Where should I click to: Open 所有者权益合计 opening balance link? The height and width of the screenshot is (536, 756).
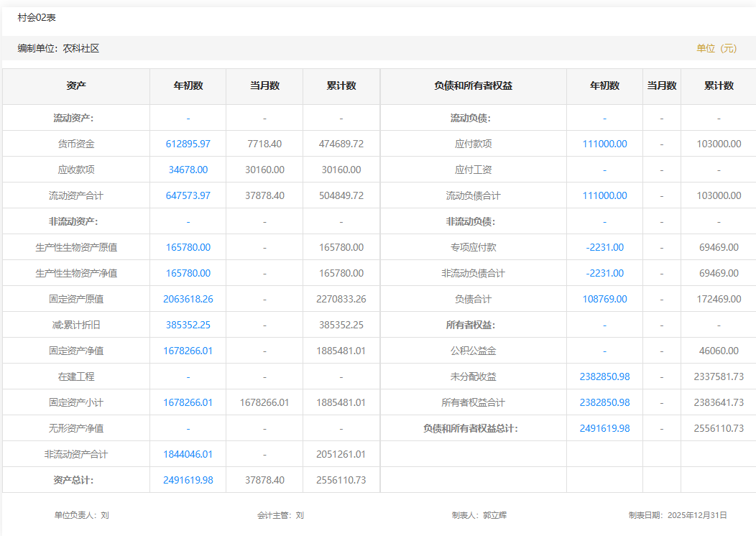(604, 402)
